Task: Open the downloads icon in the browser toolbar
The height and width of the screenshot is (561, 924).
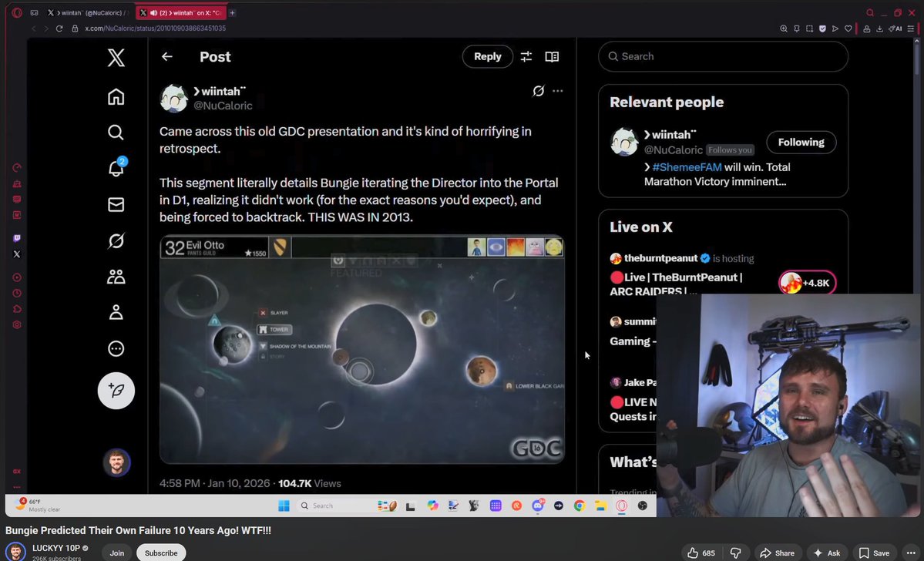Action: (x=879, y=29)
